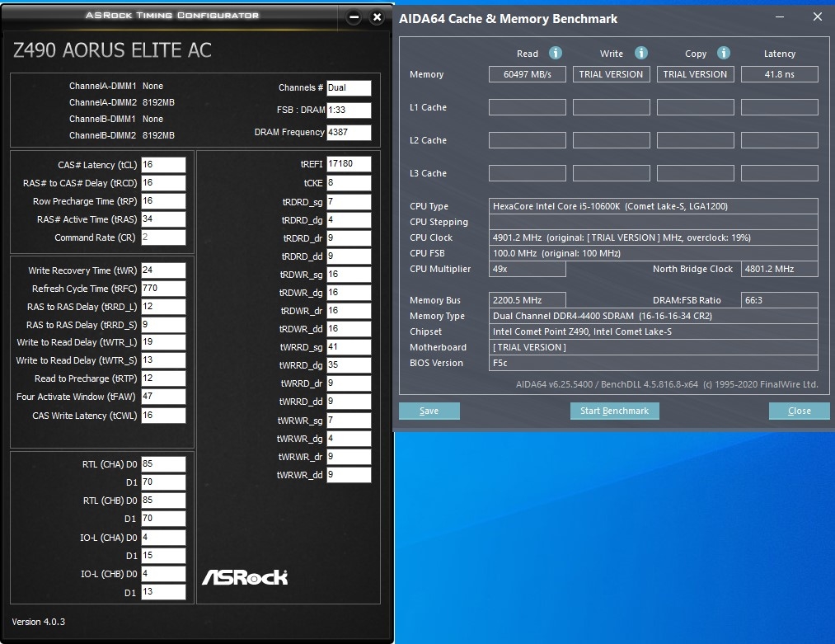
Task: Click the CAS Write Latency (tCWL) field
Action: [x=163, y=415]
